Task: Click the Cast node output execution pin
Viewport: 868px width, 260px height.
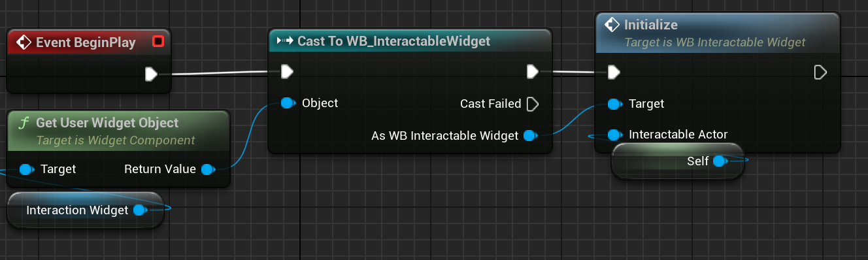Action: pyautogui.click(x=533, y=71)
